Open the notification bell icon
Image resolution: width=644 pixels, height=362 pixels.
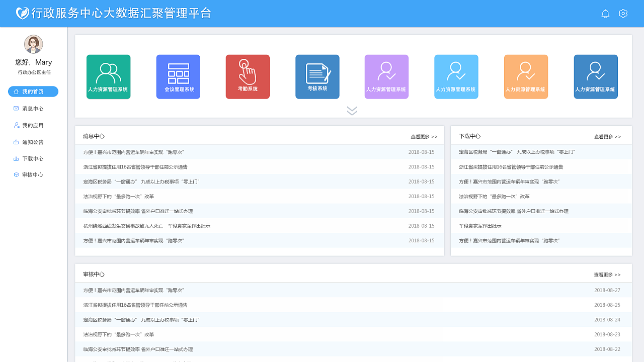coord(605,14)
